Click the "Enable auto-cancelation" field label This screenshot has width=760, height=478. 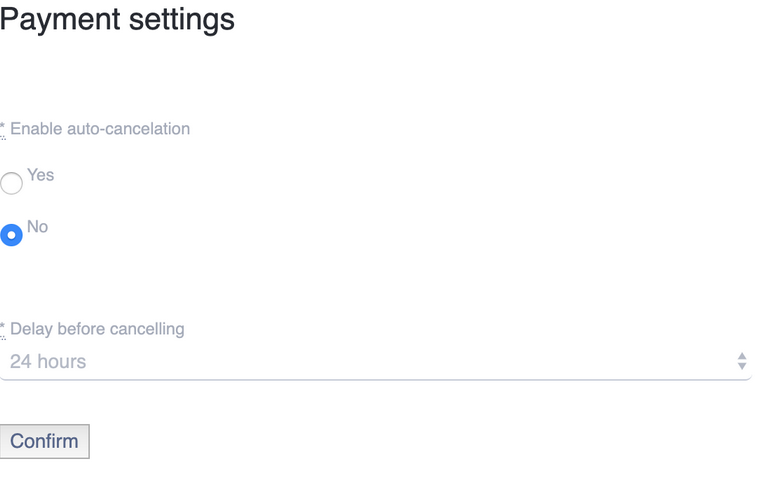click(x=100, y=129)
